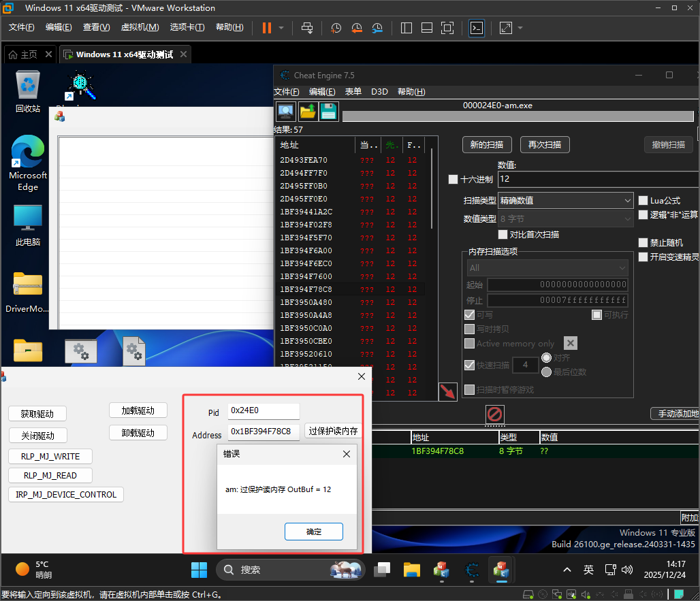Viewport: 700px width, 601px height.
Task: Enter full screen mode icon in VMware
Action: click(447, 28)
